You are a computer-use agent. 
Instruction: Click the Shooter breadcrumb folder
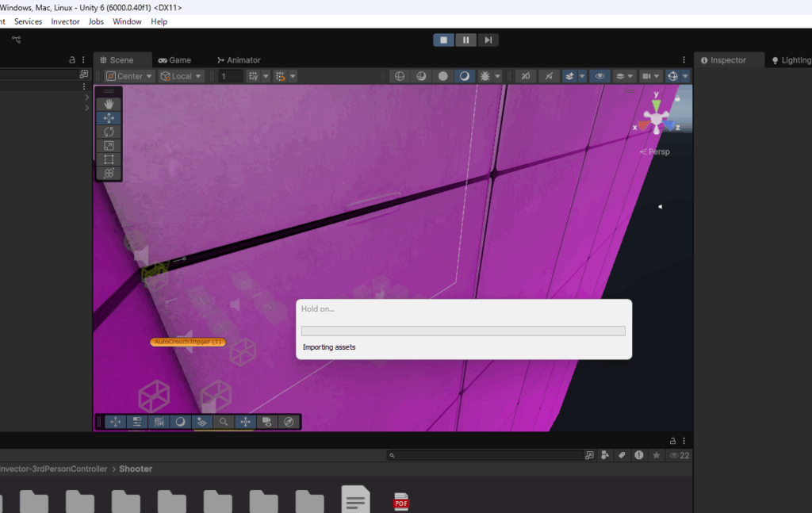coord(136,469)
